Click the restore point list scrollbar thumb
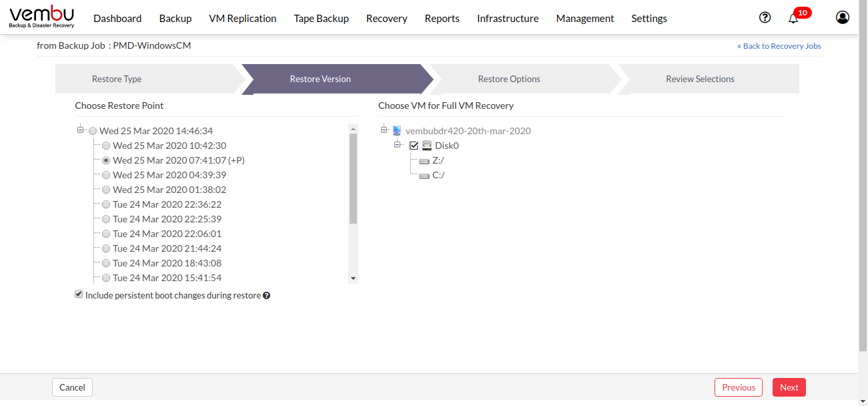Image resolution: width=868 pixels, height=406 pixels. [354, 178]
